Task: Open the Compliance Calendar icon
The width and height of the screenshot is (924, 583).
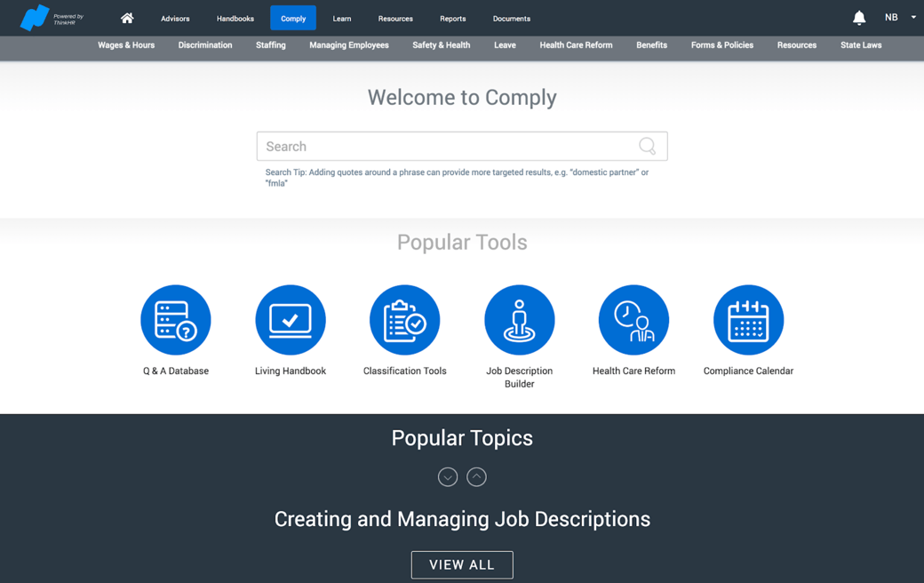Action: coord(748,320)
